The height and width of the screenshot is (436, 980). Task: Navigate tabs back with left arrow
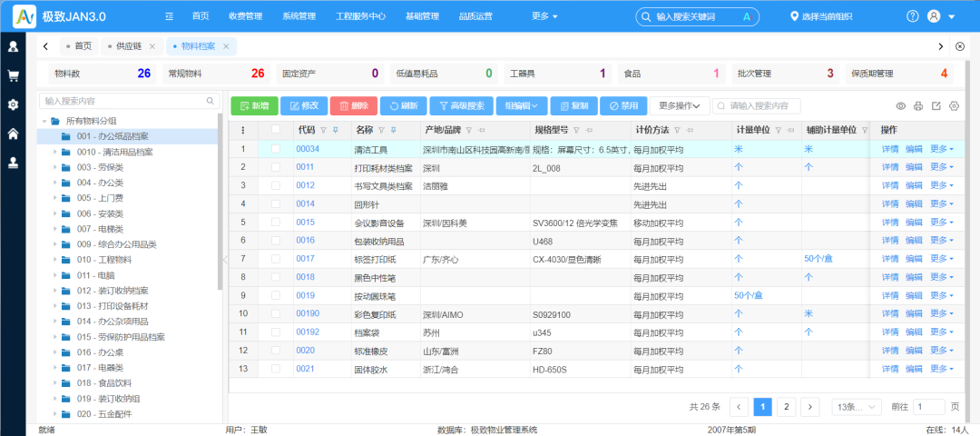coord(46,46)
